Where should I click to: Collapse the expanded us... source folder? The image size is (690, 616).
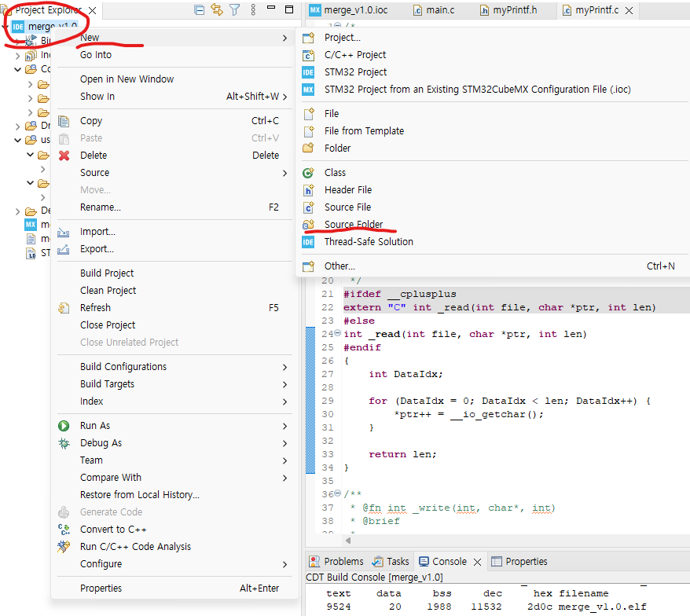tap(17, 141)
